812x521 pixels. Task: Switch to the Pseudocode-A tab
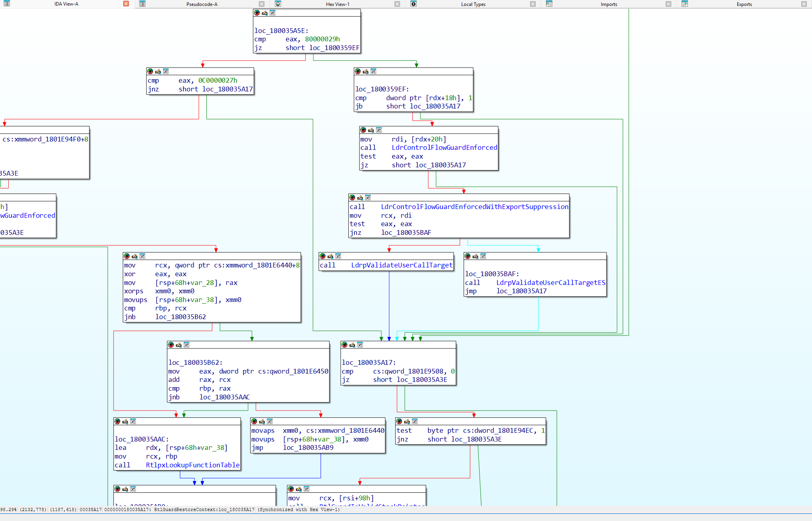202,4
